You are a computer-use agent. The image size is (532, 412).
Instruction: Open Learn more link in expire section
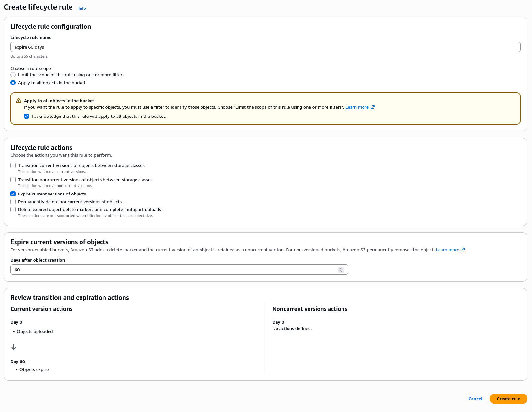(x=447, y=250)
